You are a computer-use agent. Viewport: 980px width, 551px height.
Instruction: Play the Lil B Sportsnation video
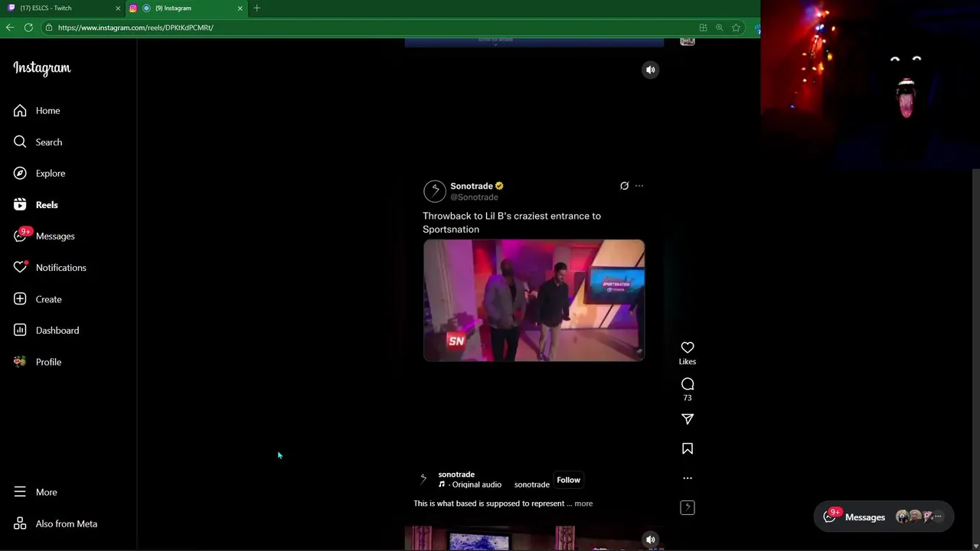tap(534, 300)
